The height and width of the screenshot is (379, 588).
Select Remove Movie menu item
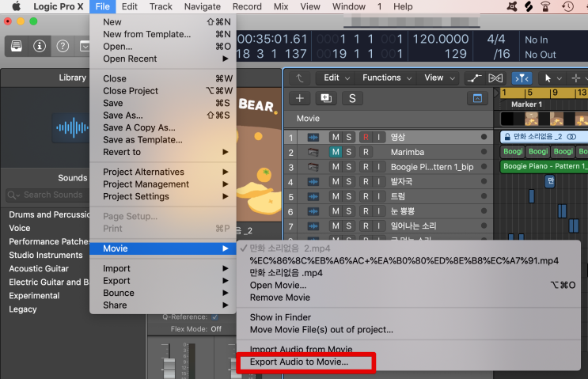(x=408, y=298)
